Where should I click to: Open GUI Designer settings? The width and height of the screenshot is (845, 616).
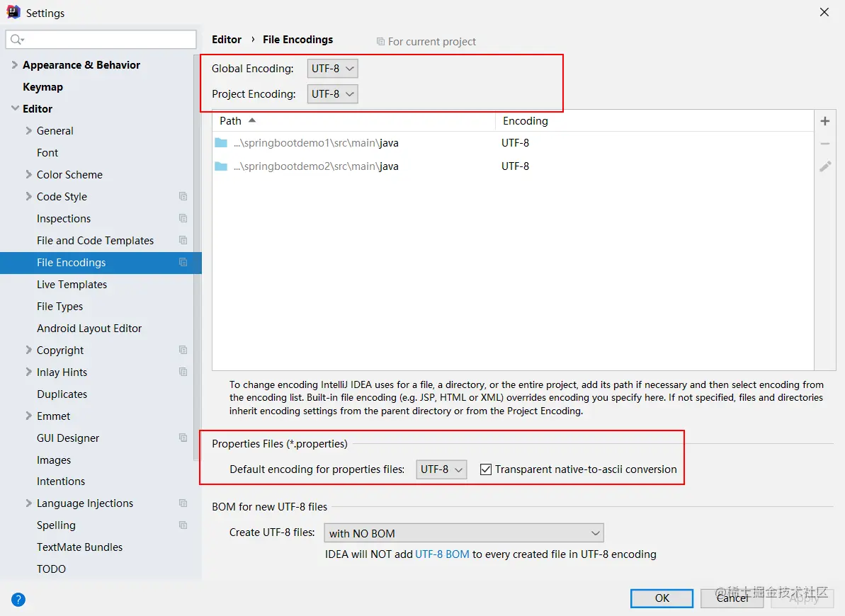[x=68, y=438]
